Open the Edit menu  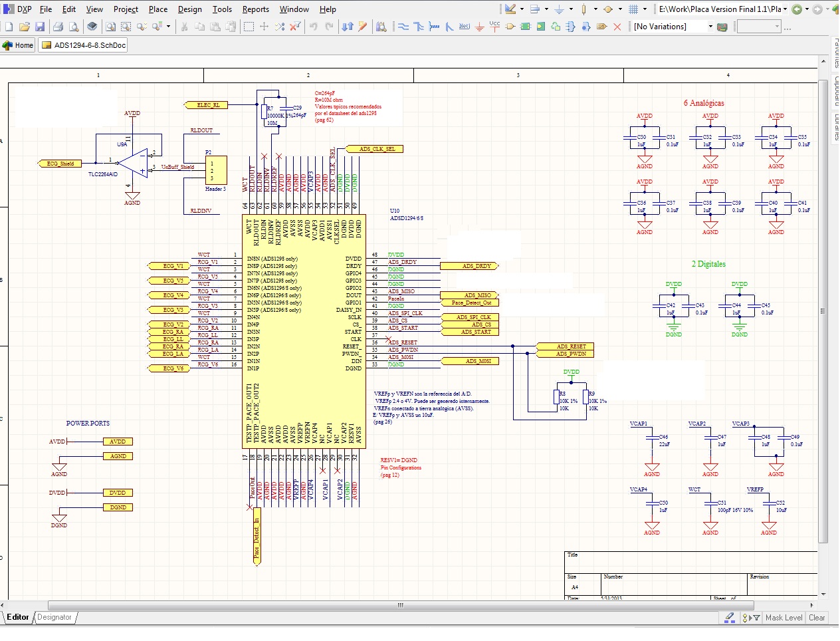(x=69, y=9)
